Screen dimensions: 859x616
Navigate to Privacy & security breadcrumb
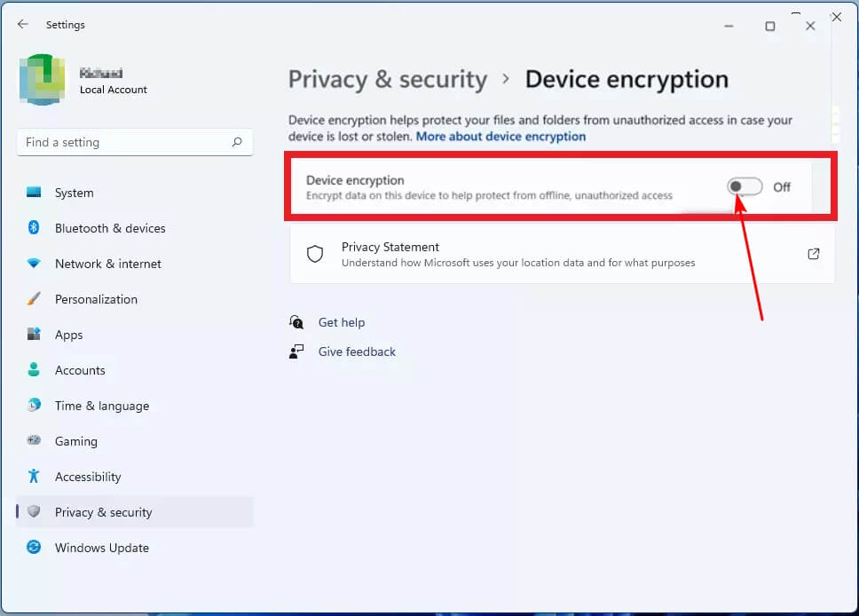[x=388, y=79]
